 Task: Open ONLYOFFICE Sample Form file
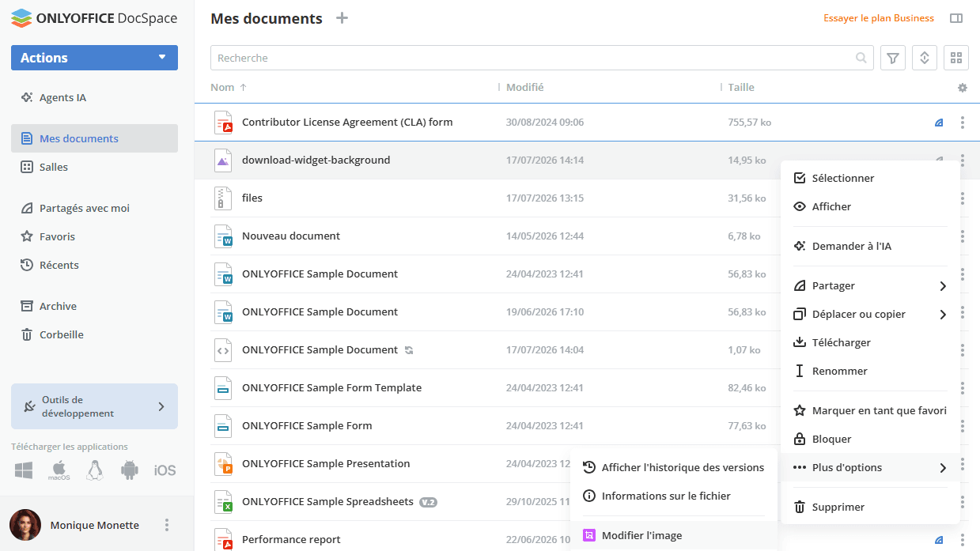click(307, 426)
